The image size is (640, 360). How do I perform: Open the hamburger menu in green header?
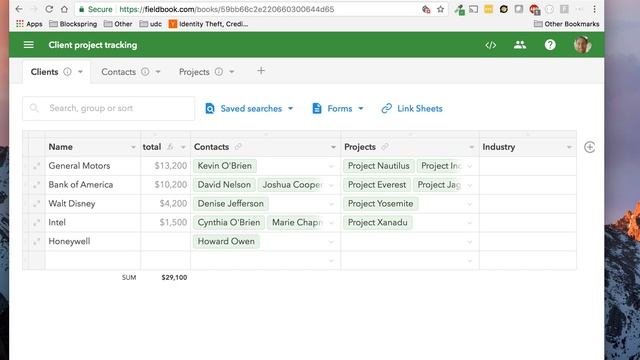29,45
